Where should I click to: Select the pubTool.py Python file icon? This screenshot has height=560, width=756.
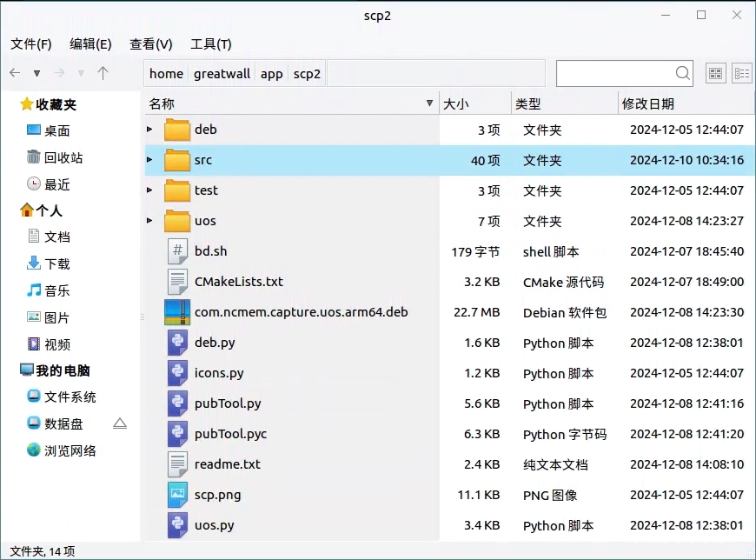(x=177, y=403)
